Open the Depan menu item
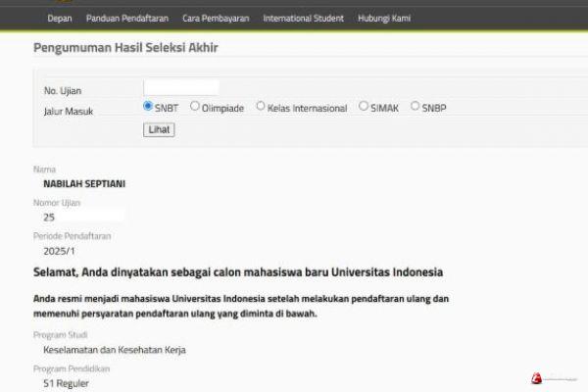 point(60,19)
